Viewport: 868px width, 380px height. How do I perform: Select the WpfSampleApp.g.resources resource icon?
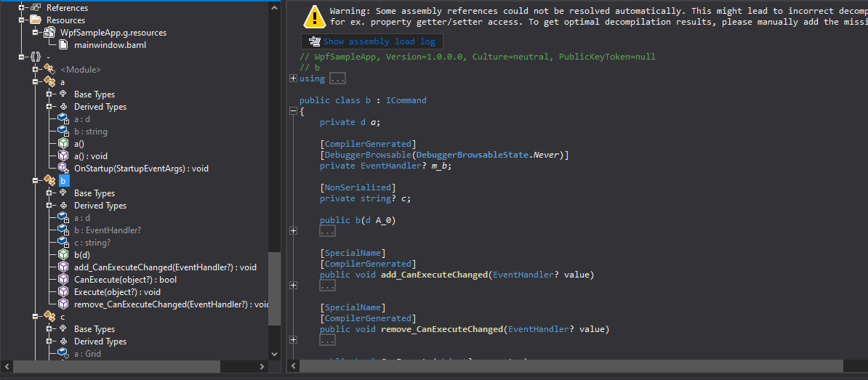click(49, 33)
